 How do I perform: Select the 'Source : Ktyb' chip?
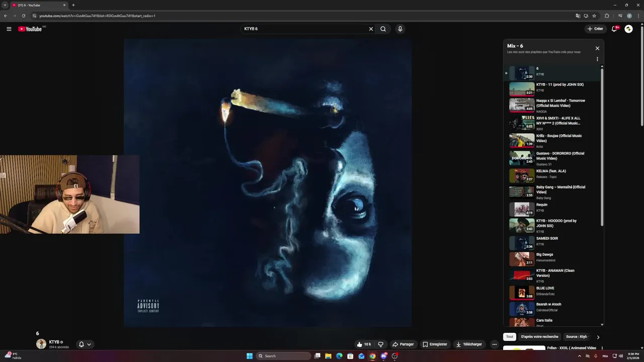[x=577, y=337]
